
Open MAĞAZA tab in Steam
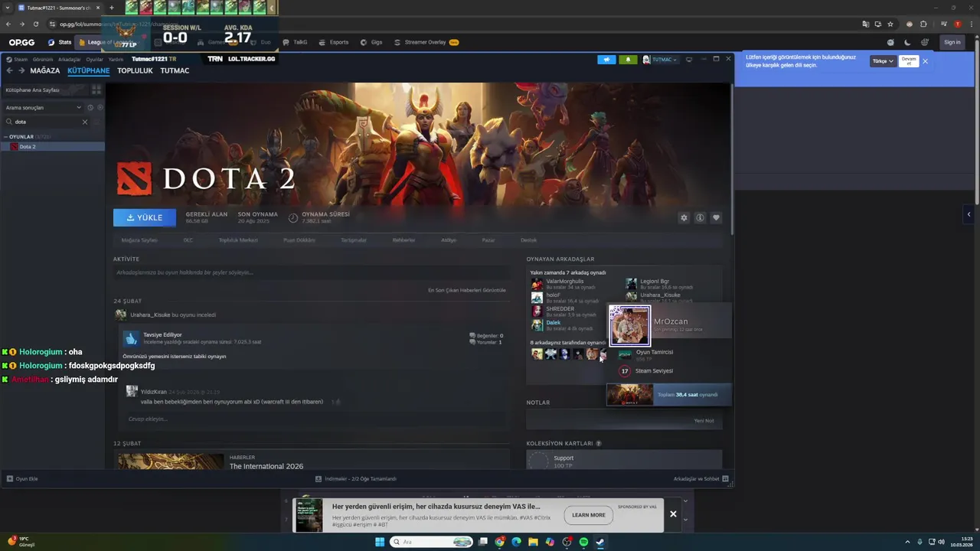point(45,70)
